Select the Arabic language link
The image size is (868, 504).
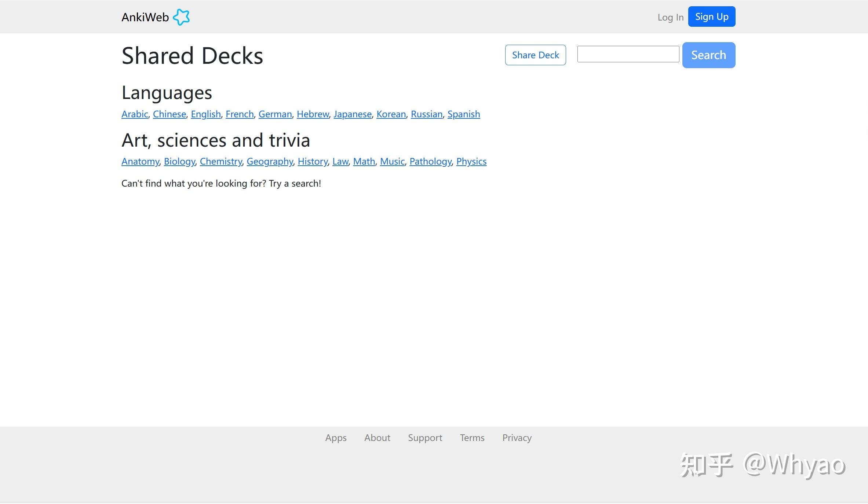[135, 114]
